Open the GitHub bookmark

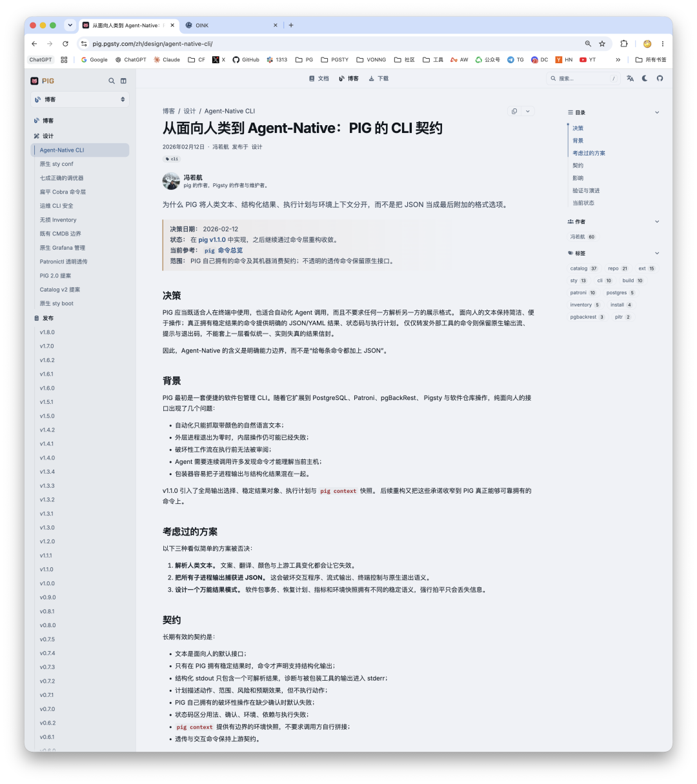(x=246, y=59)
